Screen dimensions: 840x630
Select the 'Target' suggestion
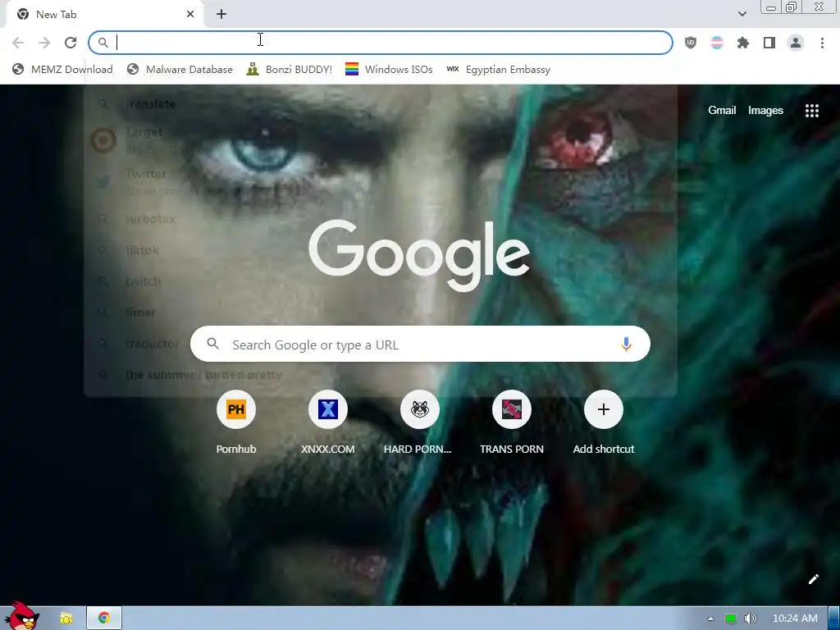tap(381, 139)
